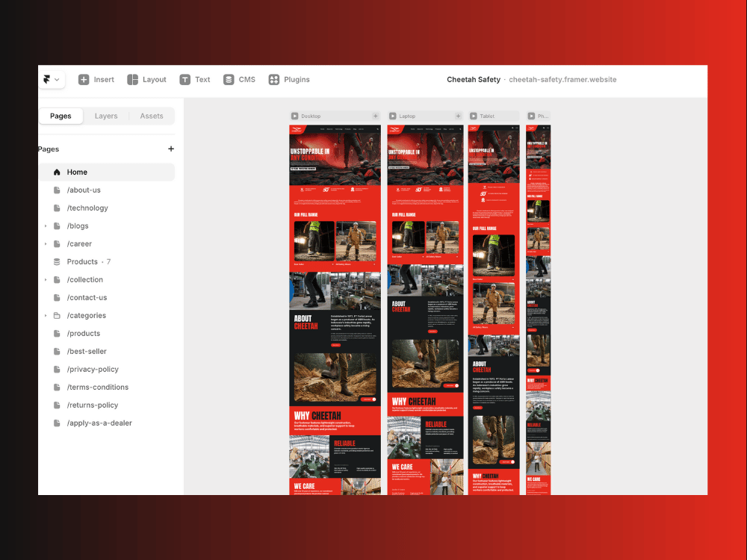Viewport: 747px width, 560px height.
Task: Expand the /career page group
Action: tap(46, 244)
